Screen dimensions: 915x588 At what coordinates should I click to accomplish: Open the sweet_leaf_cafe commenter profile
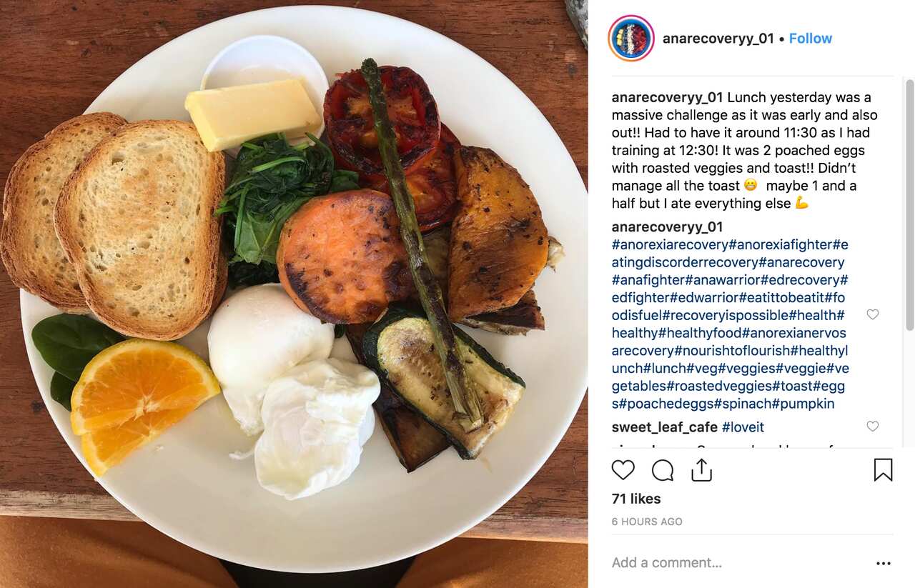tap(664, 427)
